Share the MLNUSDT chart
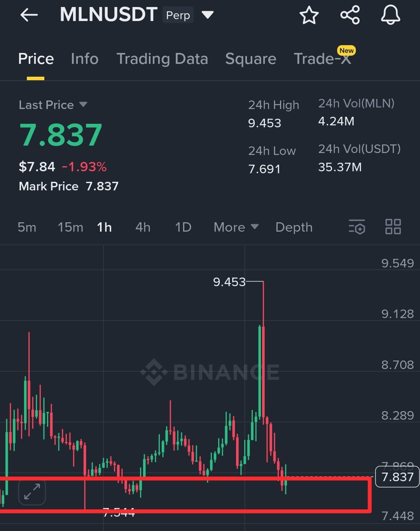The image size is (420, 531). point(350,15)
